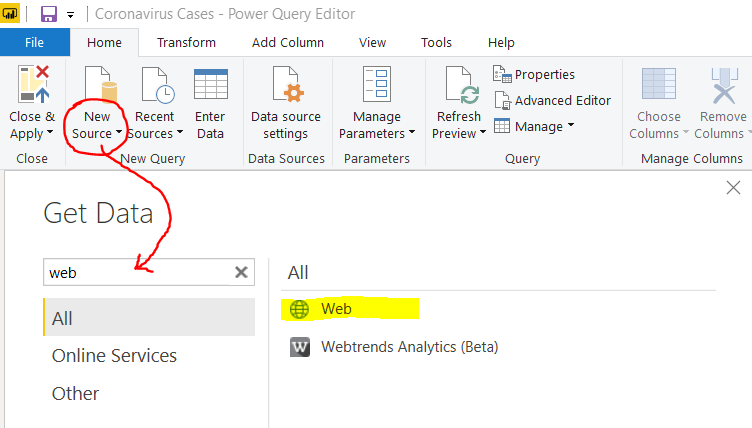This screenshot has width=752, height=428.
Task: Click the Recent Sources icon
Action: click(x=158, y=85)
